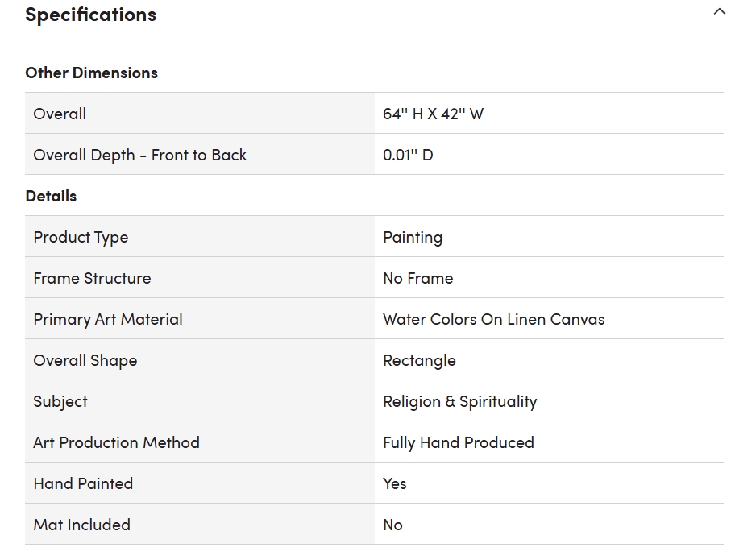Click Overall Depth - Front to Back label
Viewport: 731px width, 560px height.
click(139, 155)
